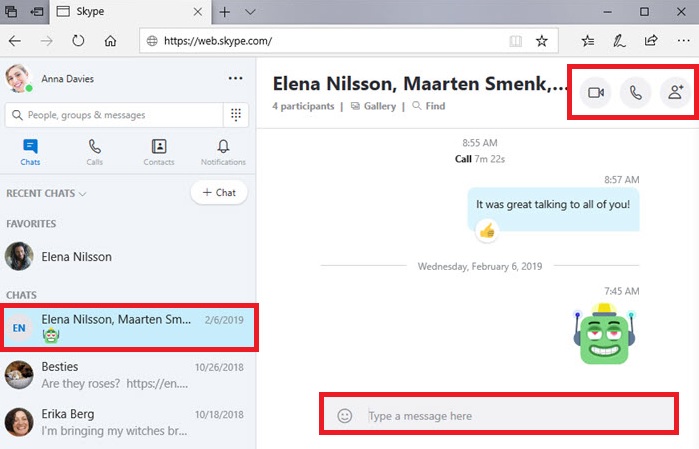Set these tabs aside
The width and height of the screenshot is (699, 449).
[x=37, y=12]
